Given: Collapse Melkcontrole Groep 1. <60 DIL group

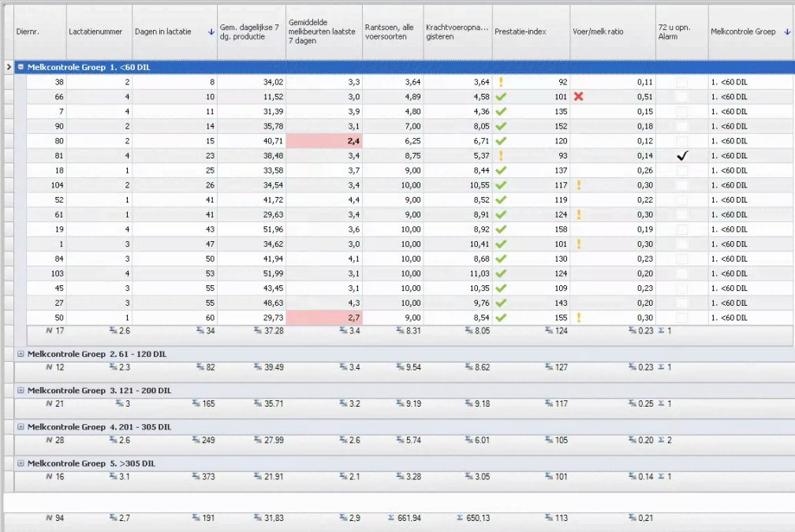Looking at the screenshot, I should 21,67.
